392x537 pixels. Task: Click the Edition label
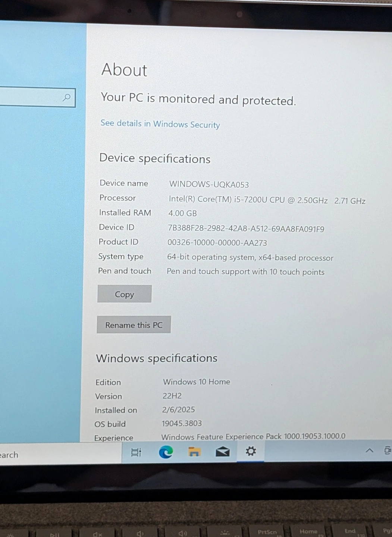pos(108,382)
